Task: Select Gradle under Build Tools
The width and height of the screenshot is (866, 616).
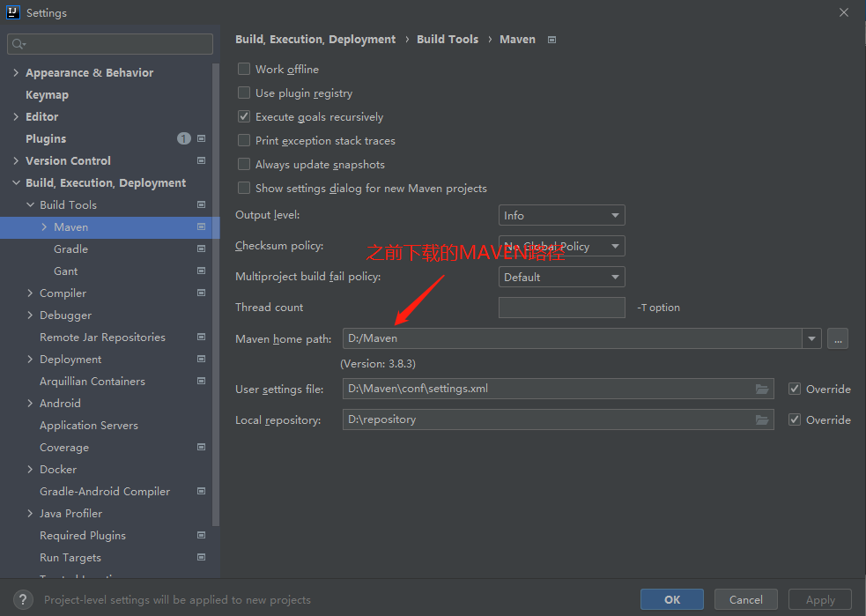Action: pos(70,249)
